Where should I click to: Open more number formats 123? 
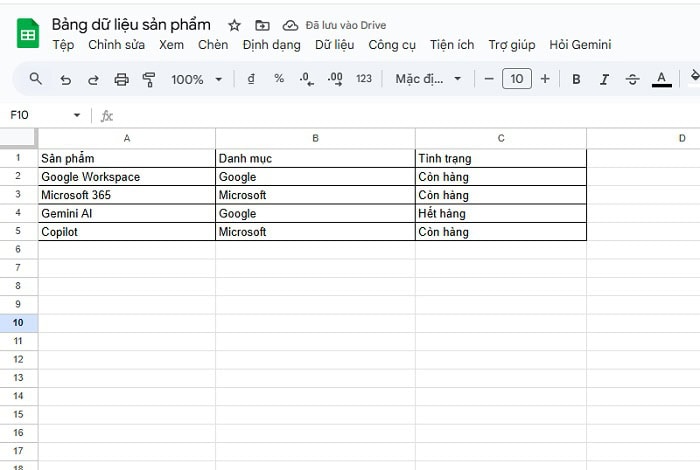(364, 79)
